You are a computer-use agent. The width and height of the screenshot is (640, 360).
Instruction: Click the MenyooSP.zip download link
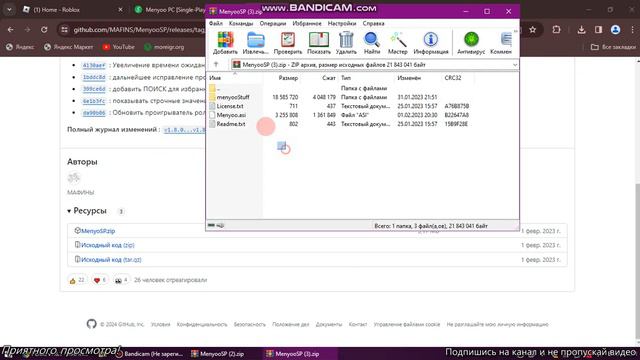98,231
